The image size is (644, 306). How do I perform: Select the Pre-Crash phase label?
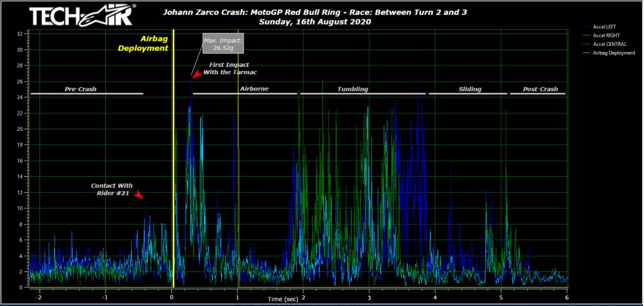(80, 89)
